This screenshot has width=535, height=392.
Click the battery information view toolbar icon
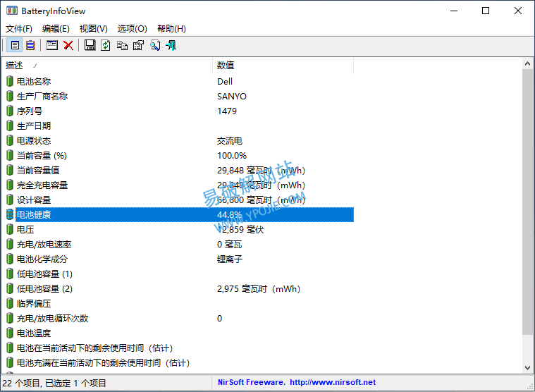click(x=15, y=45)
